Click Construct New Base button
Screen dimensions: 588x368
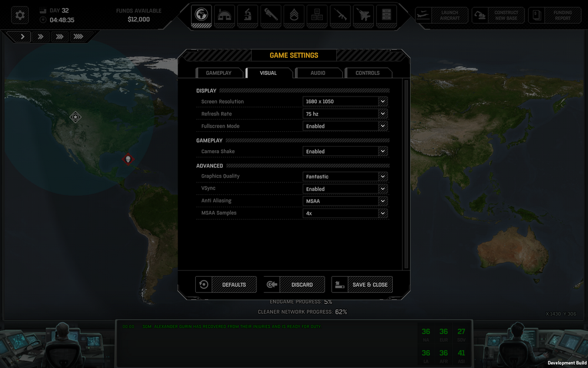pyautogui.click(x=498, y=15)
